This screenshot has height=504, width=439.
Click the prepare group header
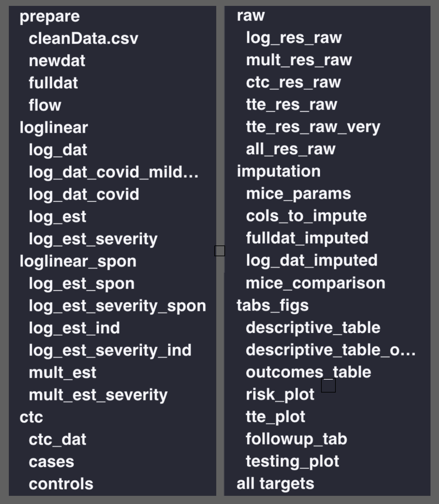[50, 16]
